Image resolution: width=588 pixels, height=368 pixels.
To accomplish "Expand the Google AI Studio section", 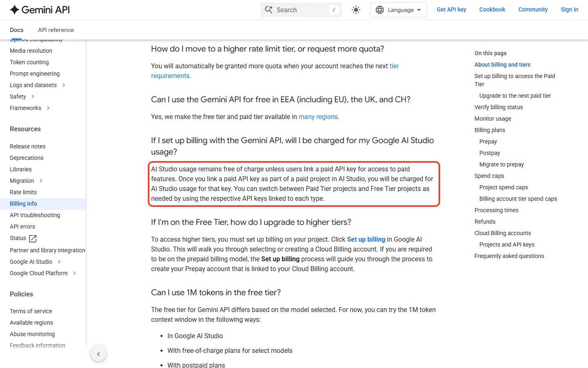I will pos(59,262).
